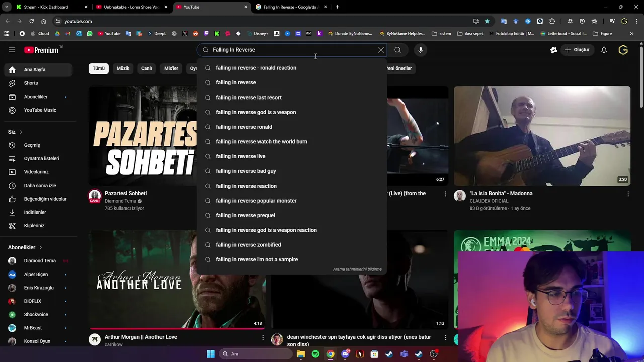Open Daha sonra izle list
The width and height of the screenshot is (644, 362).
pyautogui.click(x=39, y=186)
